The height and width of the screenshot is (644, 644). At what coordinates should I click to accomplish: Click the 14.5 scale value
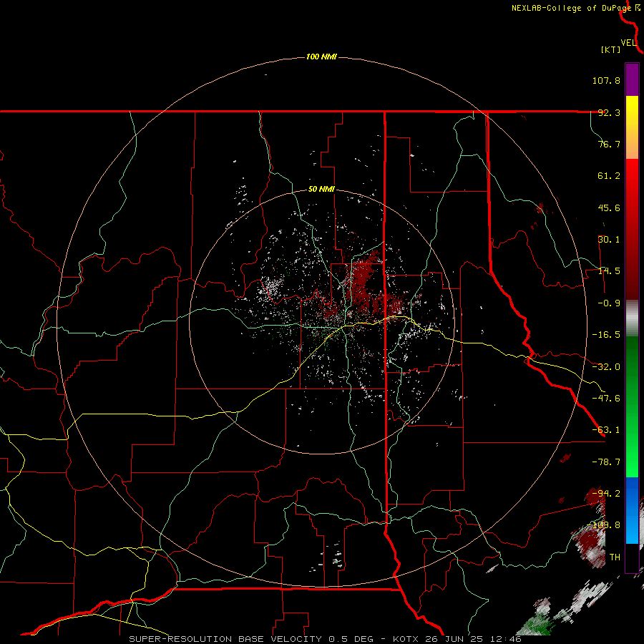[x=609, y=271]
